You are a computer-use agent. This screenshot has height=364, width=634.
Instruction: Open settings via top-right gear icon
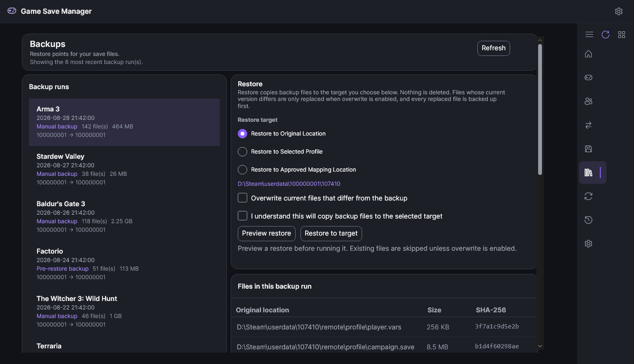pos(619,11)
